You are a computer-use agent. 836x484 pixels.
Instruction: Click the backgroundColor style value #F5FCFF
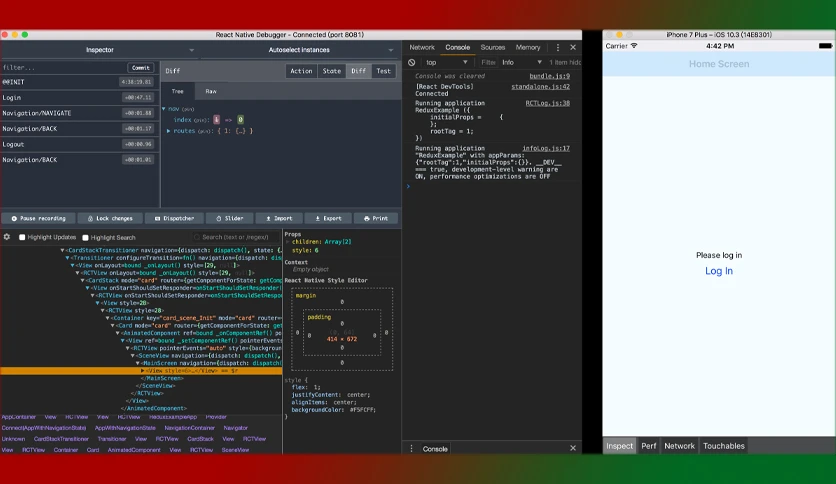coord(363,410)
